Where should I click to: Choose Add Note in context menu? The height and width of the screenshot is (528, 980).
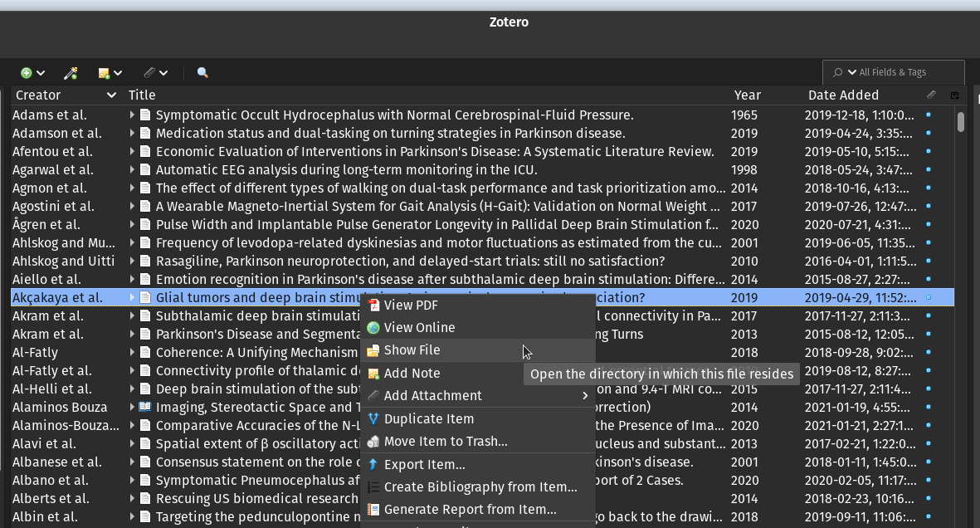tap(478, 374)
